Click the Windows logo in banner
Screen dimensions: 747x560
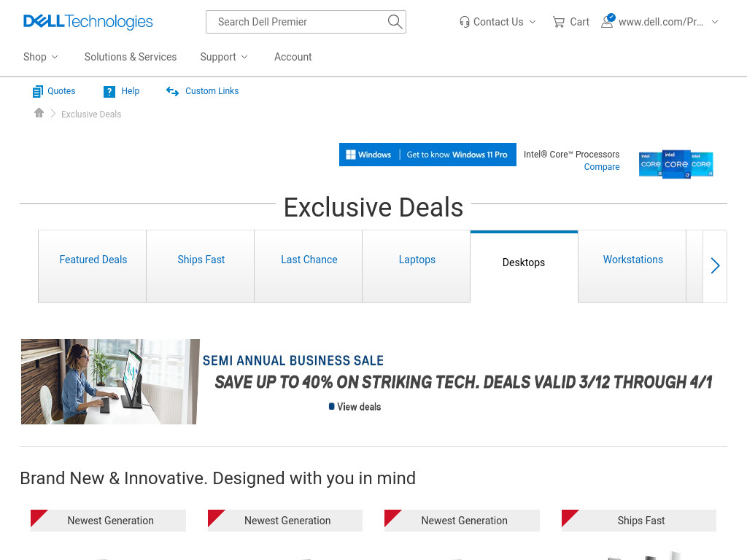click(x=351, y=155)
